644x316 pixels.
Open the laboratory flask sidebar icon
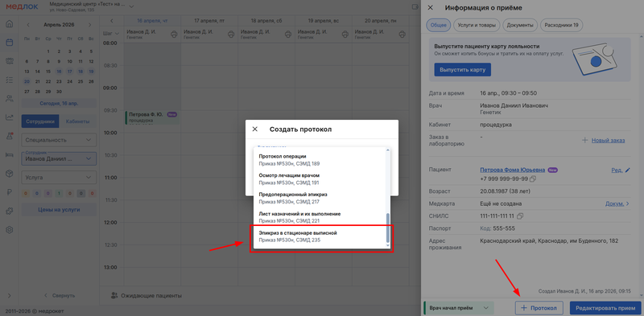pos(9,136)
